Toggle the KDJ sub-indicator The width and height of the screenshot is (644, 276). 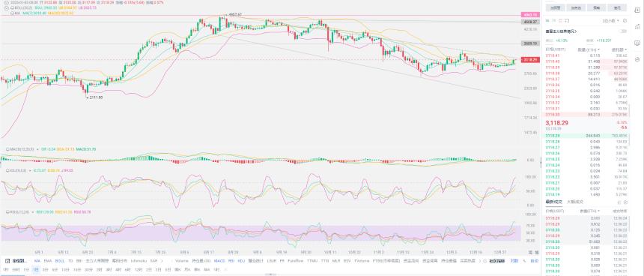241,260
